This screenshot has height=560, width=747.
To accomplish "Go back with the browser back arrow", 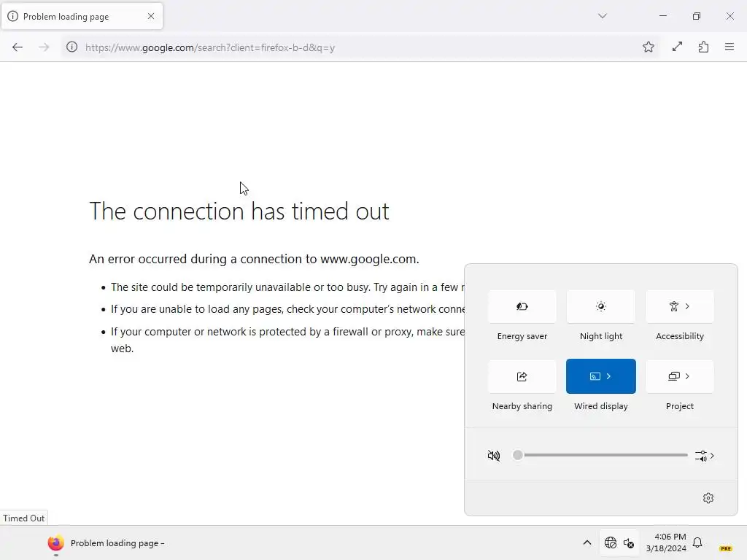I will (x=18, y=47).
